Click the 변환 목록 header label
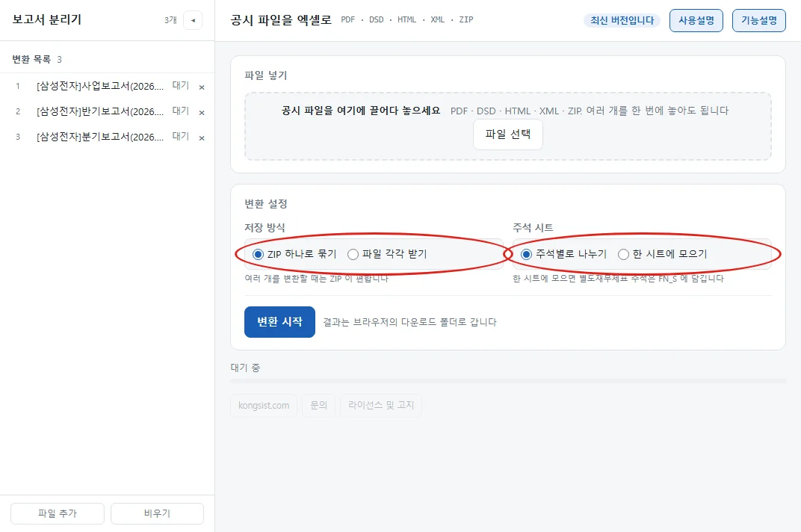Viewport: 801px width, 532px height. pos(31,59)
